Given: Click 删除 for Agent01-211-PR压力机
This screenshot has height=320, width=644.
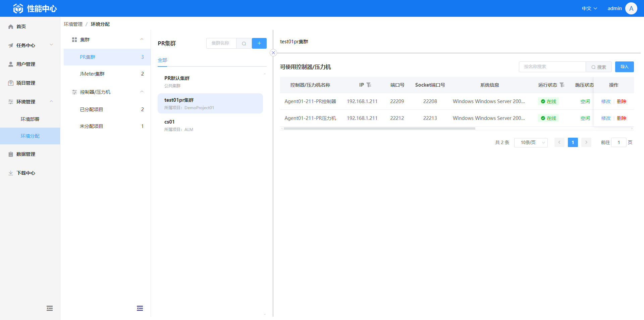Looking at the screenshot, I should pyautogui.click(x=622, y=118).
